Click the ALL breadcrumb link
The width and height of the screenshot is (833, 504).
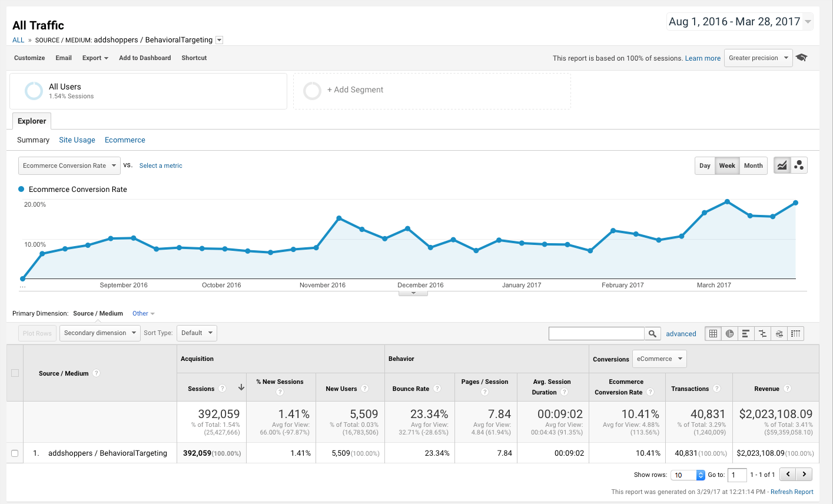(x=18, y=40)
